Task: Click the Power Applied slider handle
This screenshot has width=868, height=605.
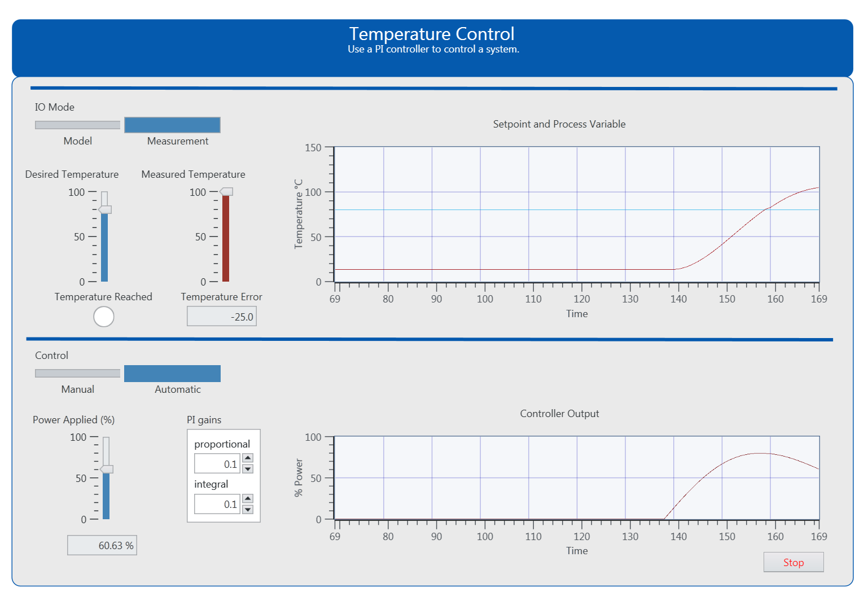Action: (x=107, y=469)
